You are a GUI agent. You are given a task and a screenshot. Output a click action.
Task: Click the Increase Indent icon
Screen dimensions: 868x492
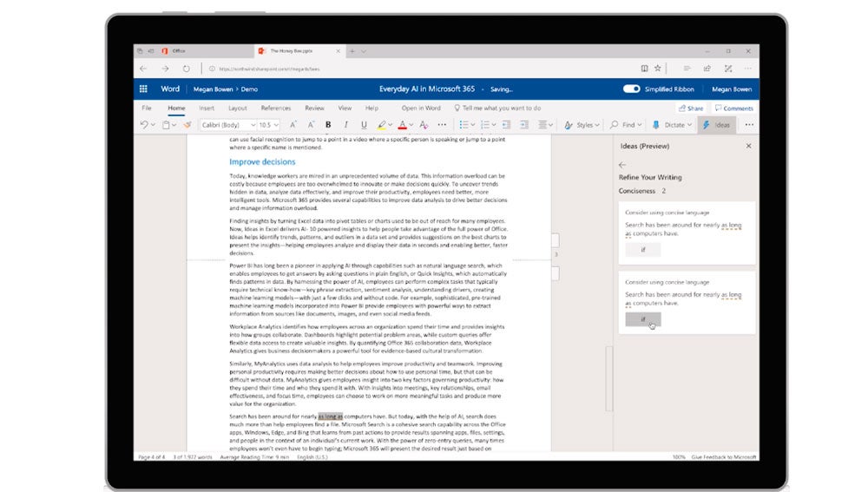pyautogui.click(x=523, y=125)
